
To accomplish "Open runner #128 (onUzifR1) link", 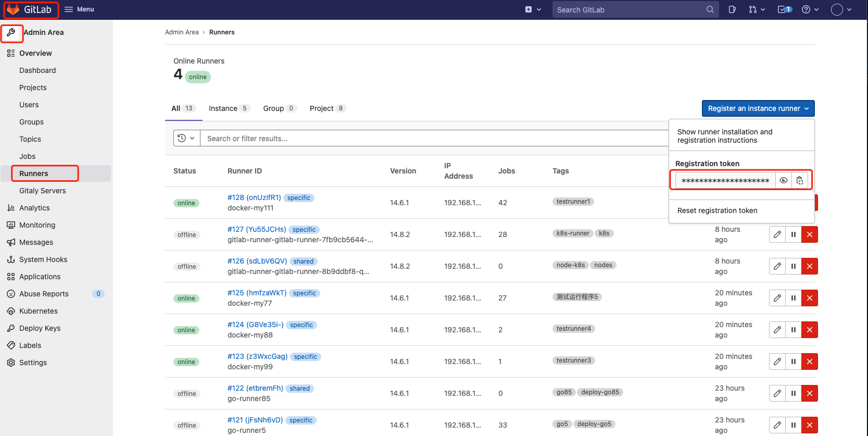I will point(254,197).
